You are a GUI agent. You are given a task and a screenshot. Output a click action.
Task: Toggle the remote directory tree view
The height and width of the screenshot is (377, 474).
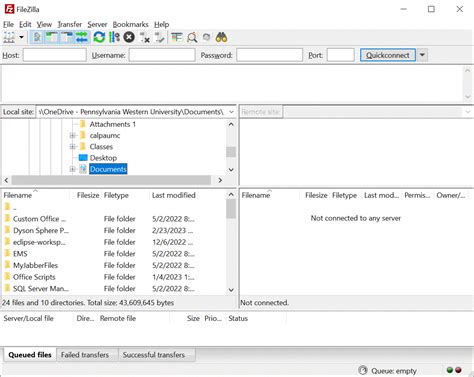pyautogui.click(x=67, y=37)
